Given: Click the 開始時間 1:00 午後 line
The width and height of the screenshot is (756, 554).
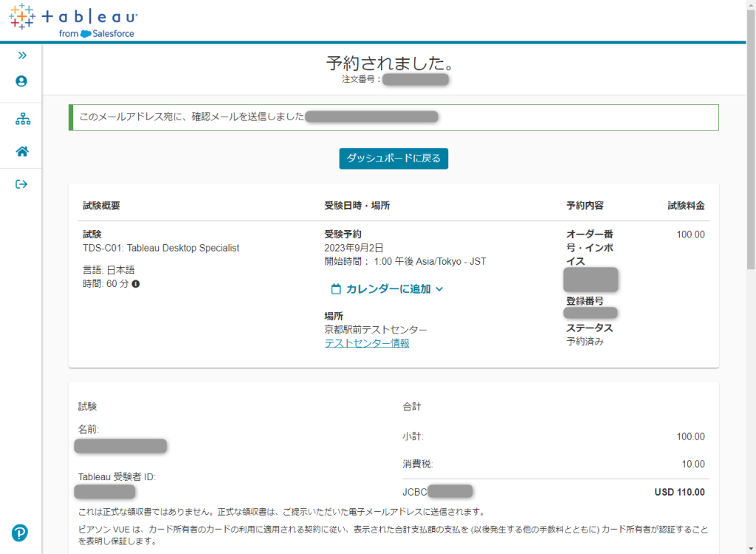Looking at the screenshot, I should point(405,262).
